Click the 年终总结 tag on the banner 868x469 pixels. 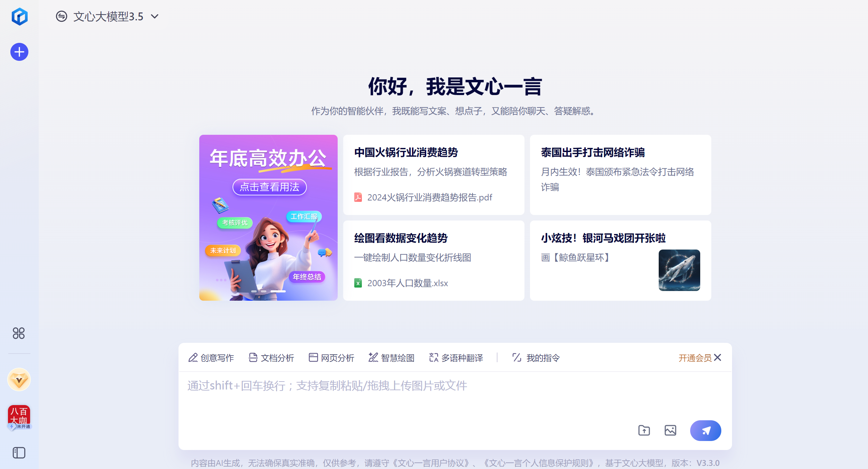point(307,277)
